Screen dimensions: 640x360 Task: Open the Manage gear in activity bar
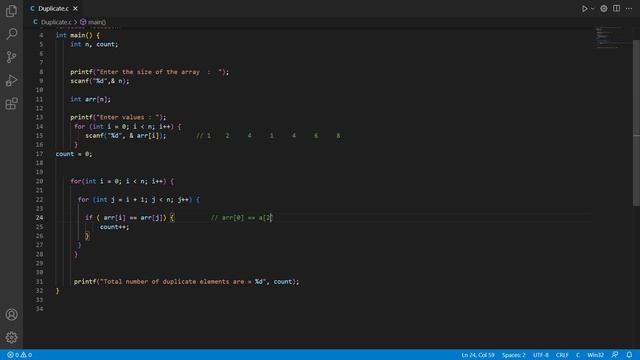tap(11, 337)
